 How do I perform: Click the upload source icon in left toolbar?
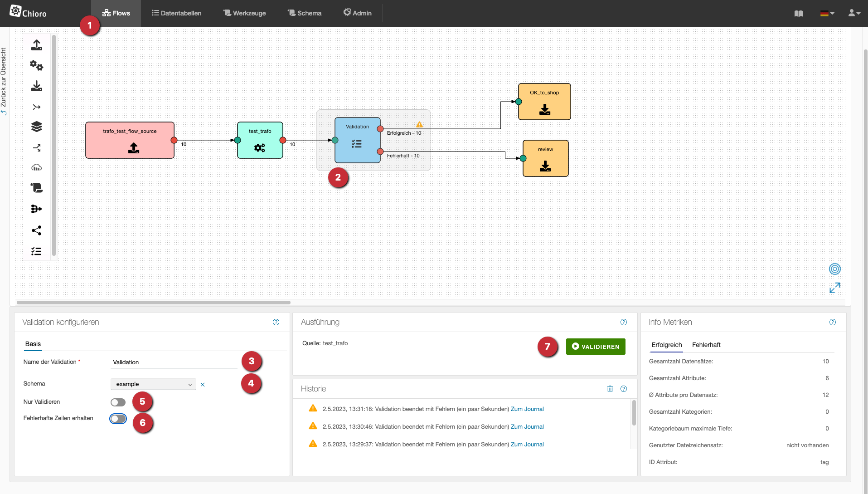37,45
